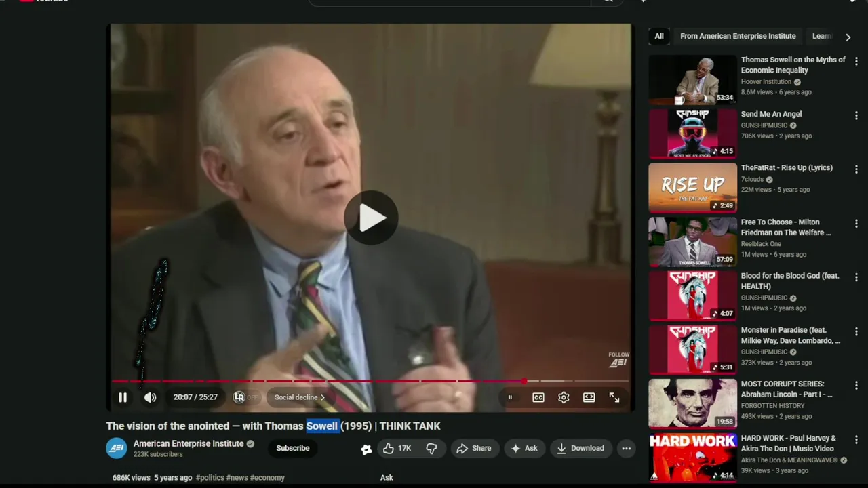Viewport: 868px width, 488px height.
Task: Click the AEI channel avatar
Action: tap(117, 448)
